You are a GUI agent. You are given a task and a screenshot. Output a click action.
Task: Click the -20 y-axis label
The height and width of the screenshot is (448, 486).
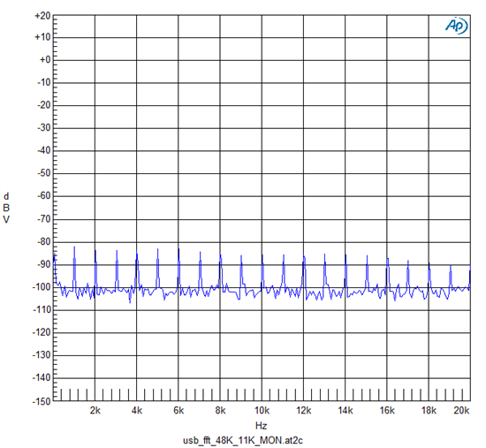click(44, 105)
